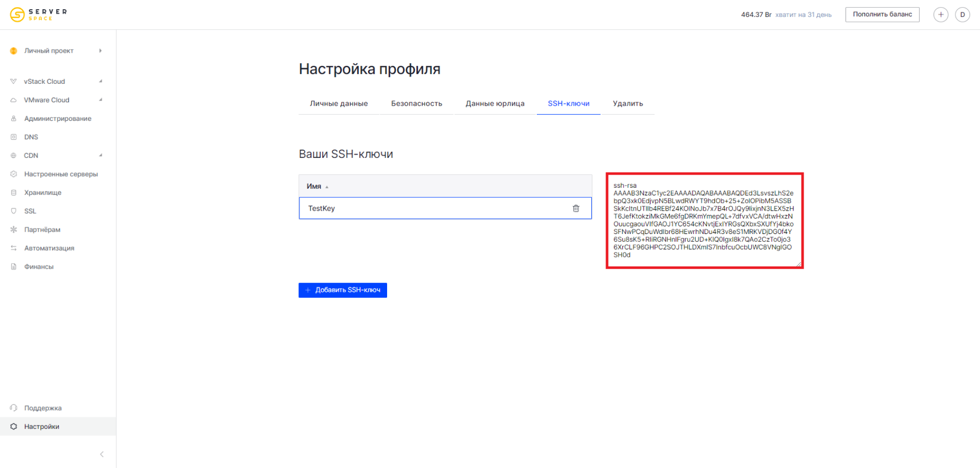Viewport: 980px width, 468px height.
Task: Switch to the Безопасность tab
Action: coord(416,103)
